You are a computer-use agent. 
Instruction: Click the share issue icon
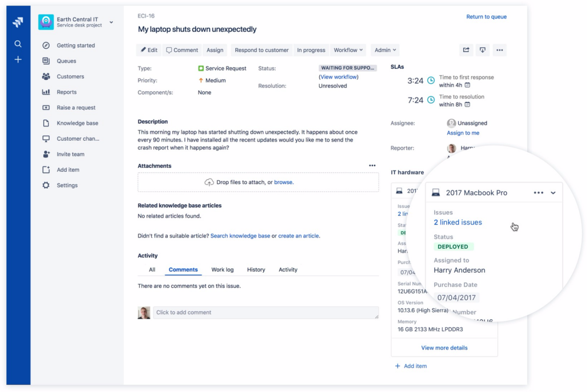tap(466, 50)
